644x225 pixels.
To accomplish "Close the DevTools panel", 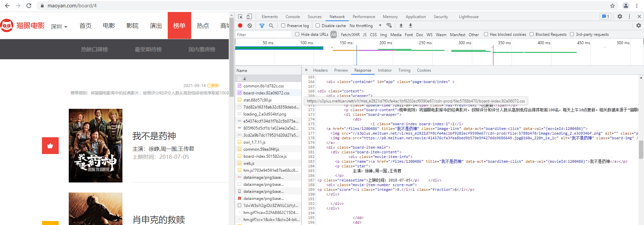I will tap(639, 16).
